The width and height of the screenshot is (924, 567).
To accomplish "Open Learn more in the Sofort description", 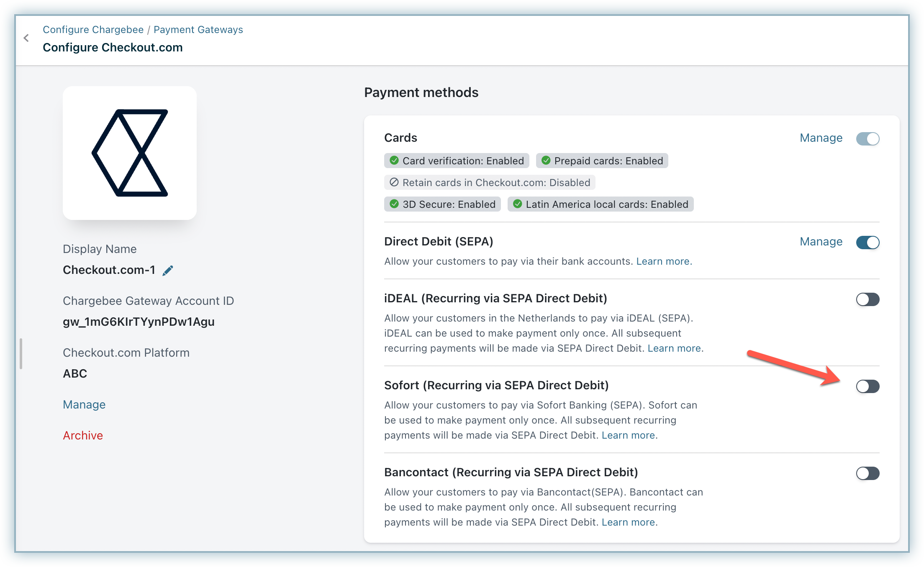I will [x=629, y=435].
